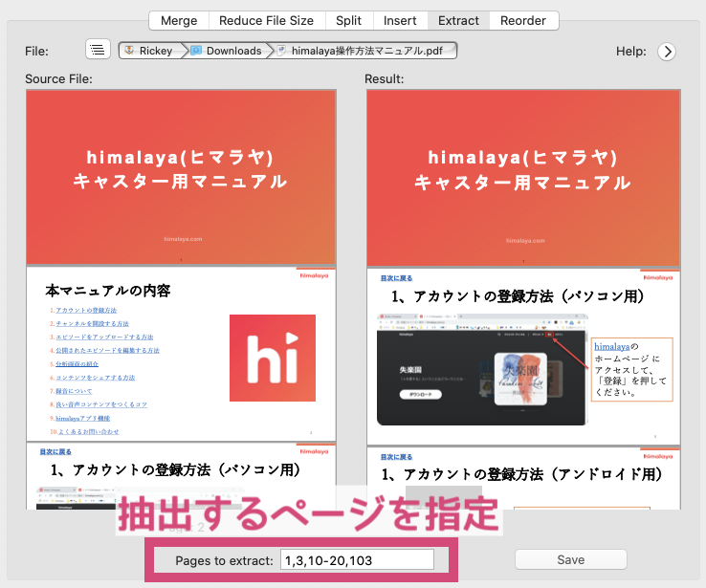Select the Split tab

(348, 21)
